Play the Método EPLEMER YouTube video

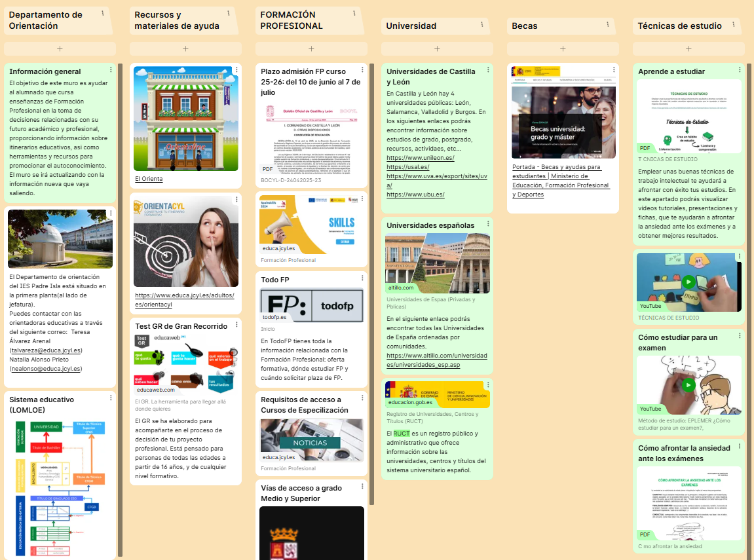688,385
